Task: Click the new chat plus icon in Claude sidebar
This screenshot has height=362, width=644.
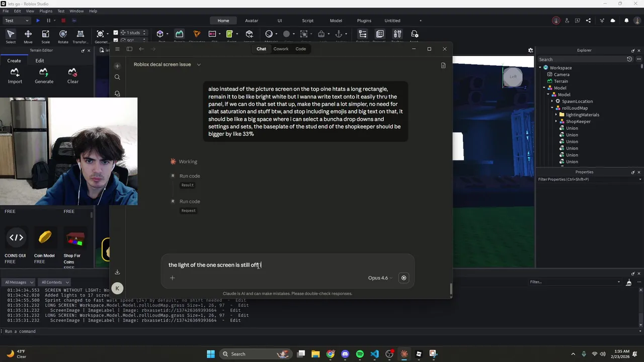Action: [117, 66]
